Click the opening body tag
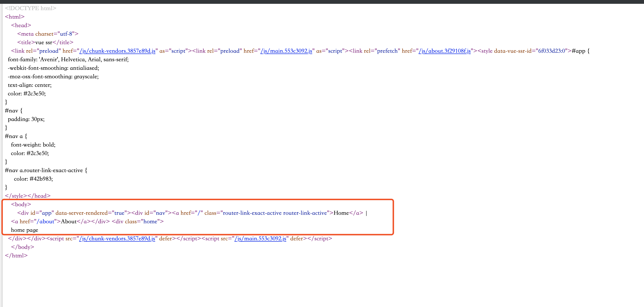The height and width of the screenshot is (307, 644). [21, 204]
